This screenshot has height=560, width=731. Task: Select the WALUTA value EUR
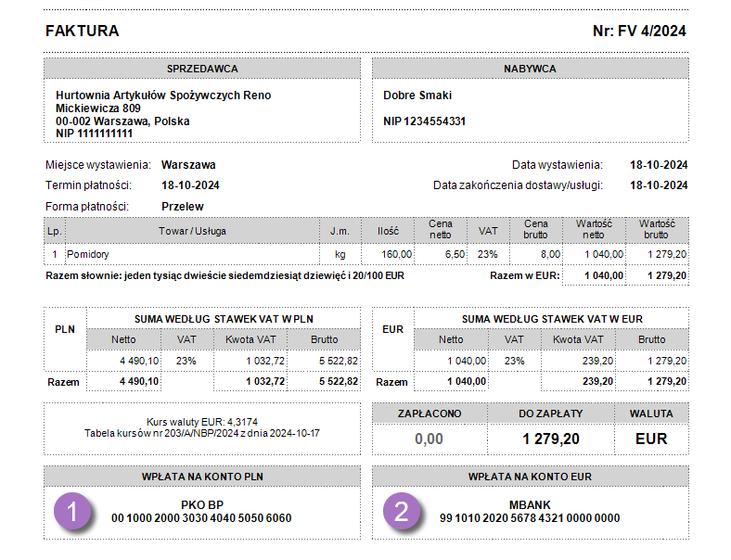tap(651, 439)
